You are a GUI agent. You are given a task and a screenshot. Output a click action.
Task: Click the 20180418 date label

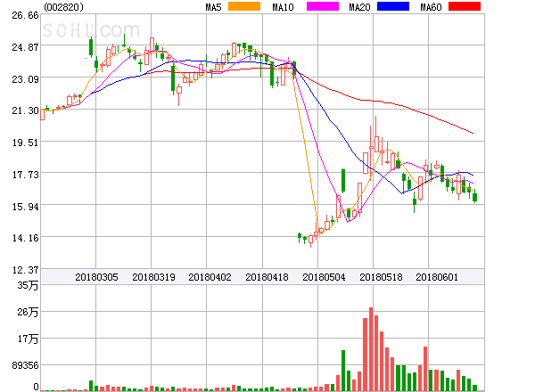[x=267, y=277]
